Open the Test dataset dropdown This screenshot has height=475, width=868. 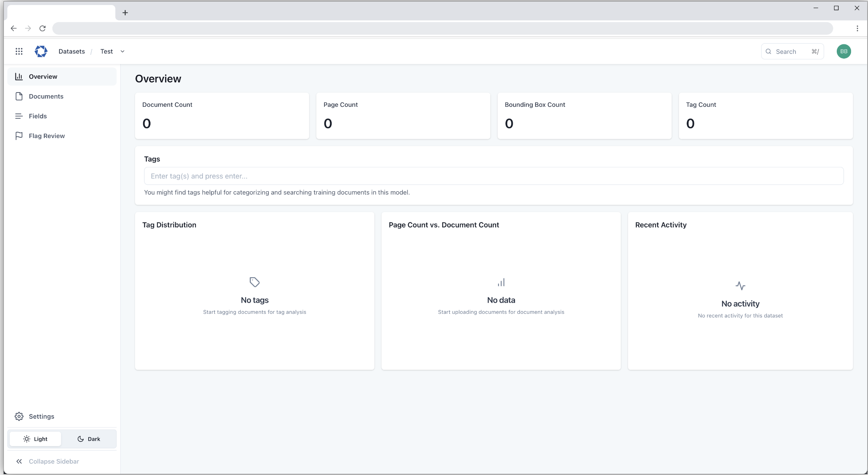pyautogui.click(x=122, y=51)
